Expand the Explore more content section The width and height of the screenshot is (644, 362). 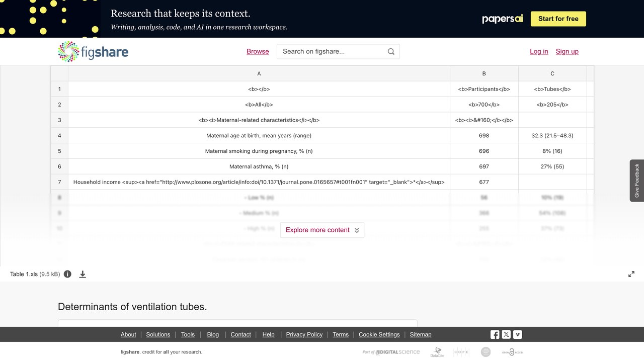[322, 230]
